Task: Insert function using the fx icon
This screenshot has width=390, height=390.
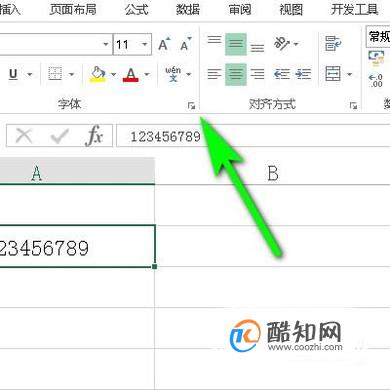Action: pos(94,136)
